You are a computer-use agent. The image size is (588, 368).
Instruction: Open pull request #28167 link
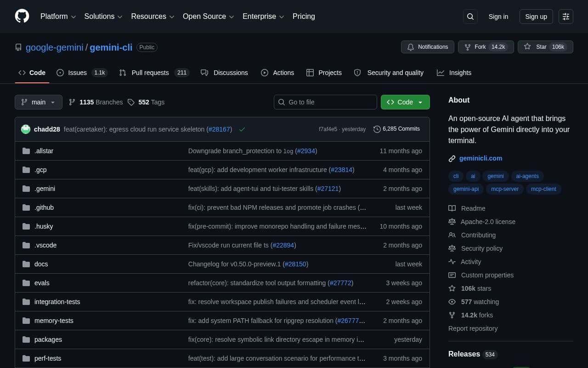219,129
